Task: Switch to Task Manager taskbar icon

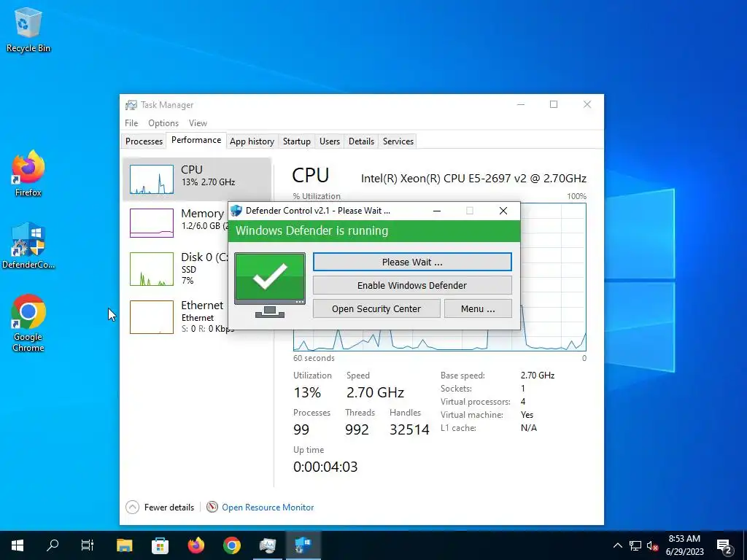Action: (x=267, y=545)
